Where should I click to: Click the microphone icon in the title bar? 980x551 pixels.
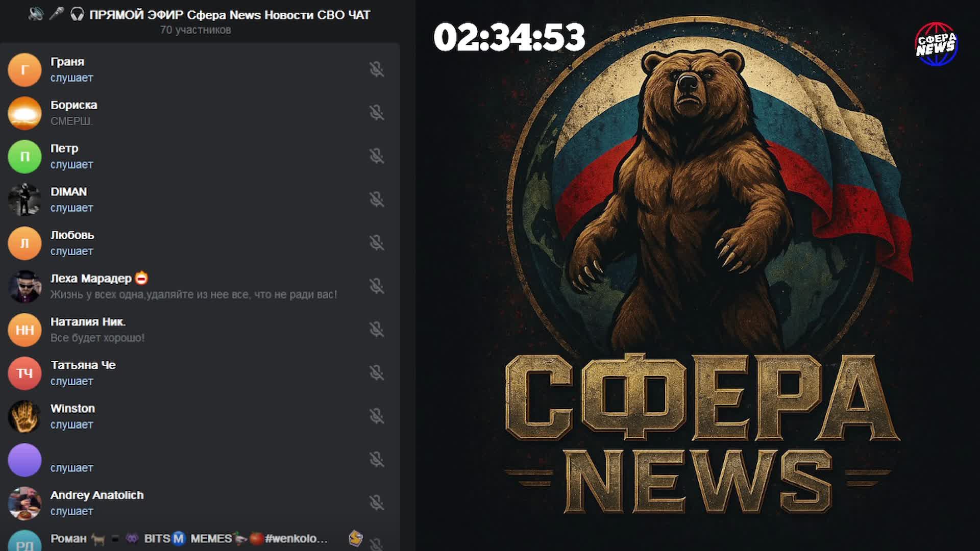tap(56, 14)
